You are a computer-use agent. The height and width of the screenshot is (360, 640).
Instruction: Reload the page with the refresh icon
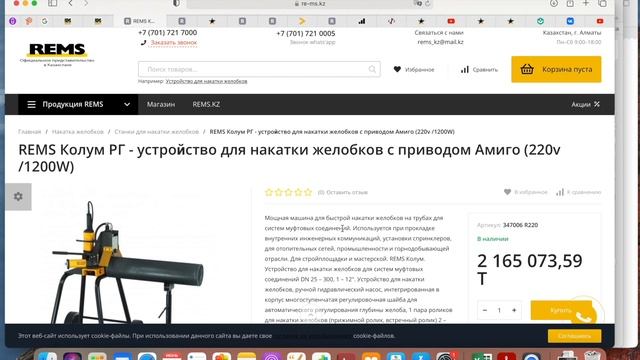point(427,3)
